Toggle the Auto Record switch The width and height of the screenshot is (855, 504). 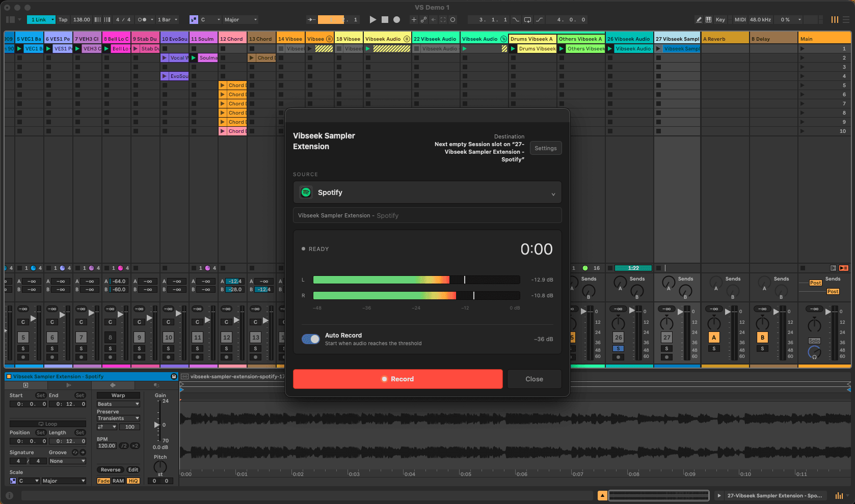(x=311, y=339)
